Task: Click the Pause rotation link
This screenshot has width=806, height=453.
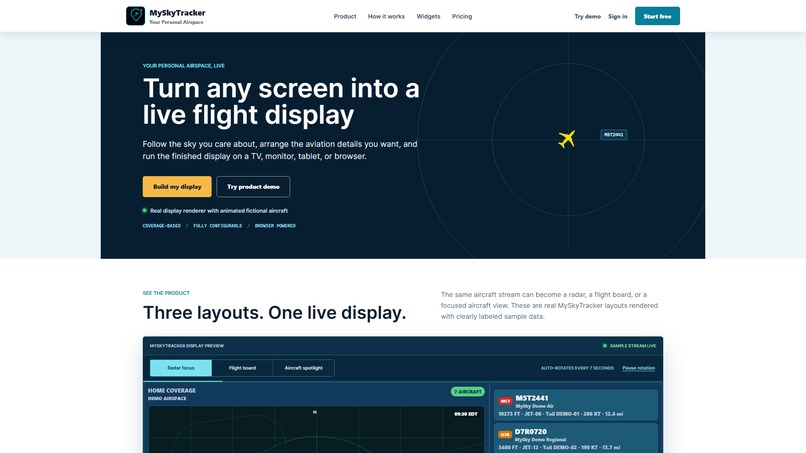Action: [638, 368]
